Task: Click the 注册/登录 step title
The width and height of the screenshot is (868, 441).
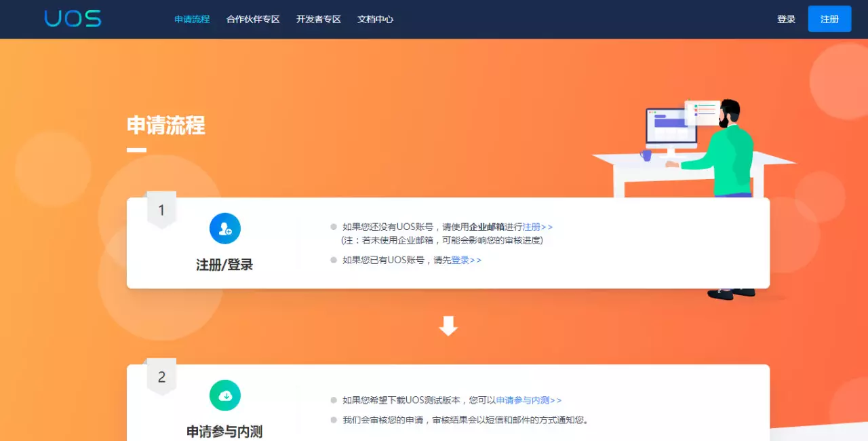Action: [224, 265]
